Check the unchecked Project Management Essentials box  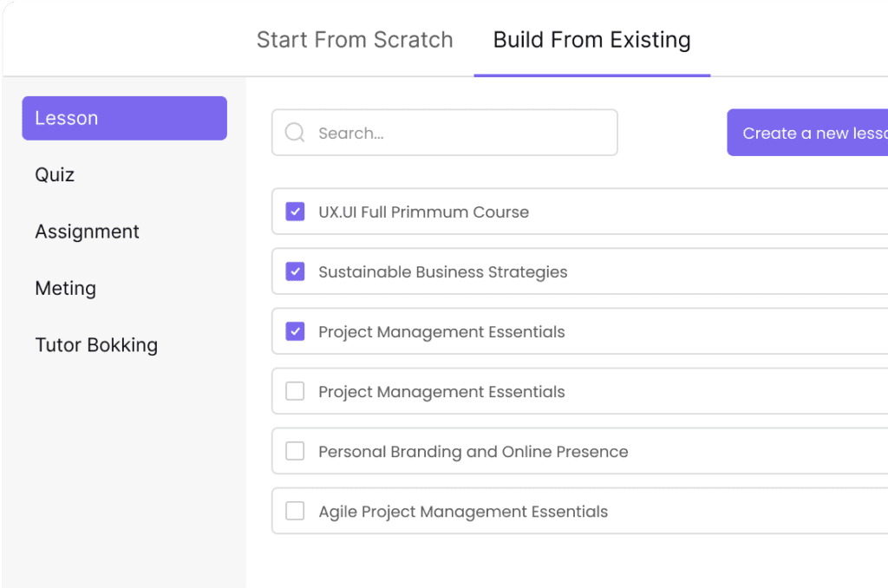295,391
